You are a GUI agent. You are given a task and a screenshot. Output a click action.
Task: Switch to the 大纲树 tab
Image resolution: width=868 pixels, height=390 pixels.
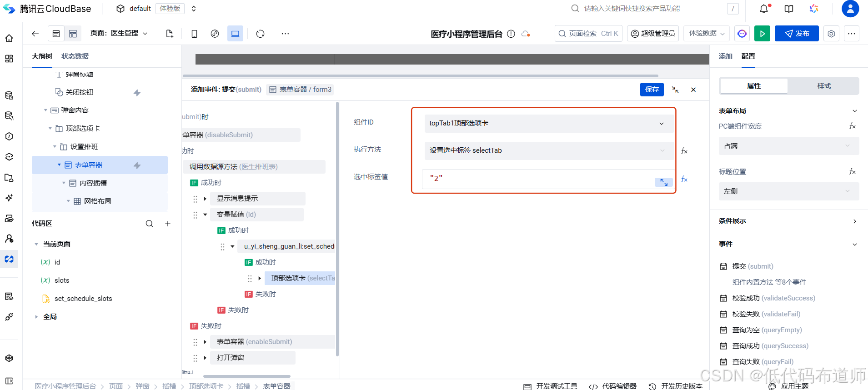point(42,56)
